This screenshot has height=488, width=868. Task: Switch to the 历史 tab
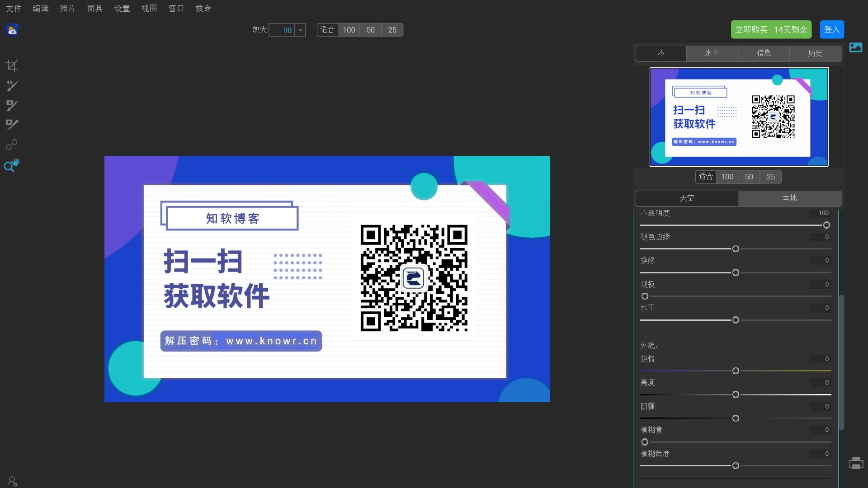(816, 53)
